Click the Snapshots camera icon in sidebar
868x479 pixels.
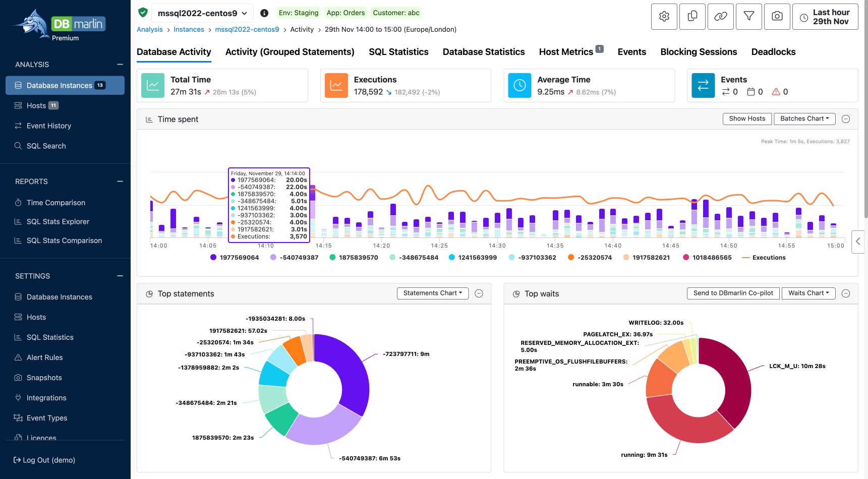click(18, 378)
